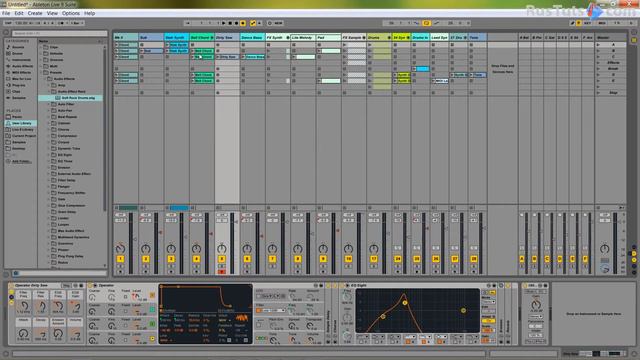640x360 pixels.
Task: Launch scene A on the Master track
Action: (598, 44)
